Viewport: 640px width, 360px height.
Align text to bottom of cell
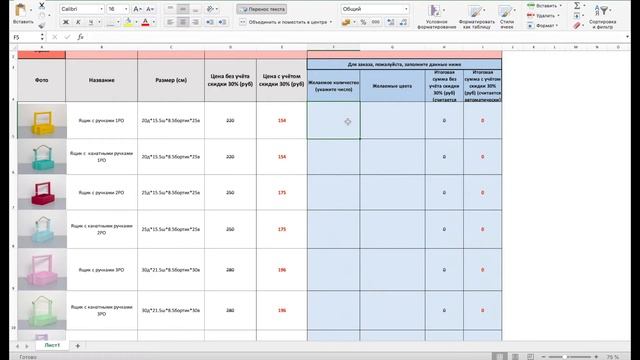(x=196, y=9)
